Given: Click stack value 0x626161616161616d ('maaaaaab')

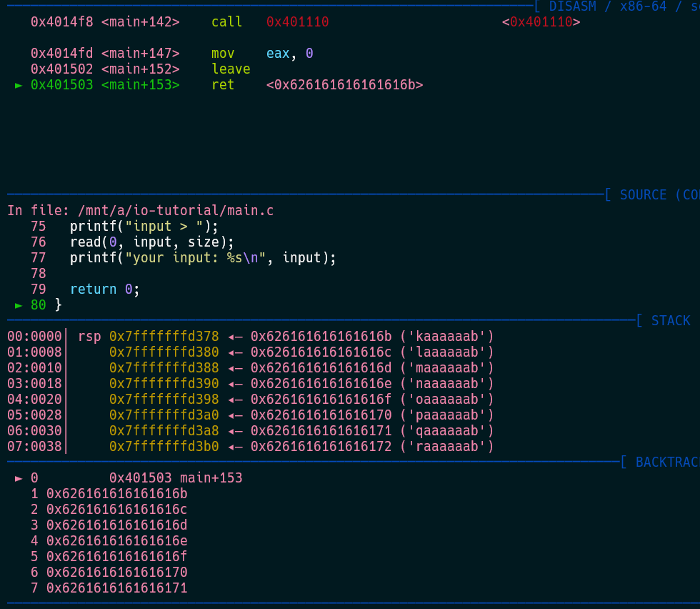Looking at the screenshot, I should [372, 367].
